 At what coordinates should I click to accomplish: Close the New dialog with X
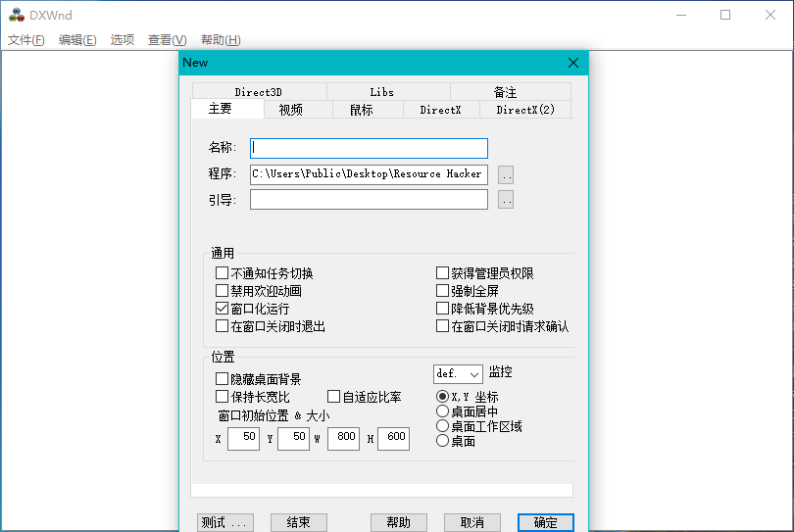click(x=573, y=63)
